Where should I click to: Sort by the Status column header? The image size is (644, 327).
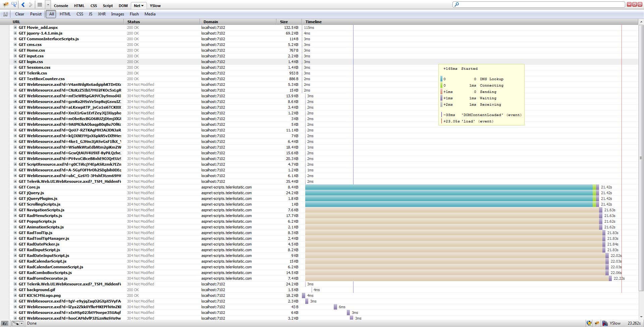162,22
